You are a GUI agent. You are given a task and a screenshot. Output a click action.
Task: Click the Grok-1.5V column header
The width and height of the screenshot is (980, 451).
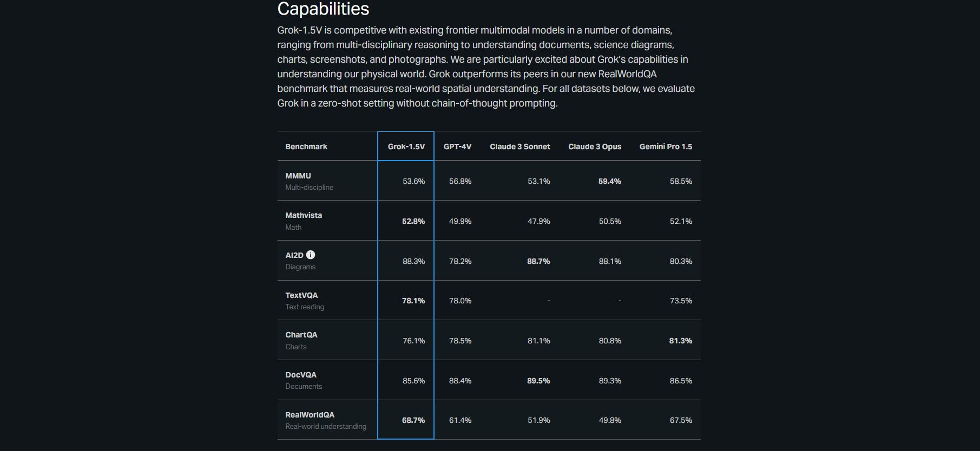coord(406,147)
